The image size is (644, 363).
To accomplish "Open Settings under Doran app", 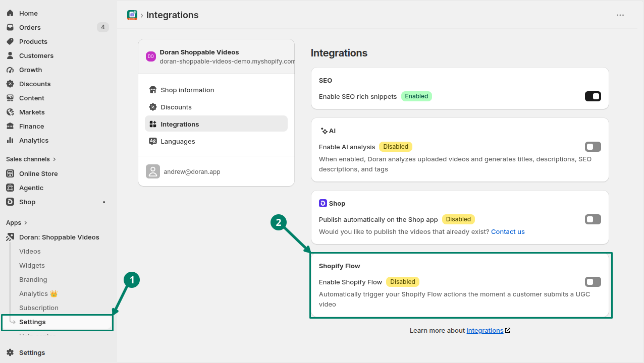I will 58,322.
